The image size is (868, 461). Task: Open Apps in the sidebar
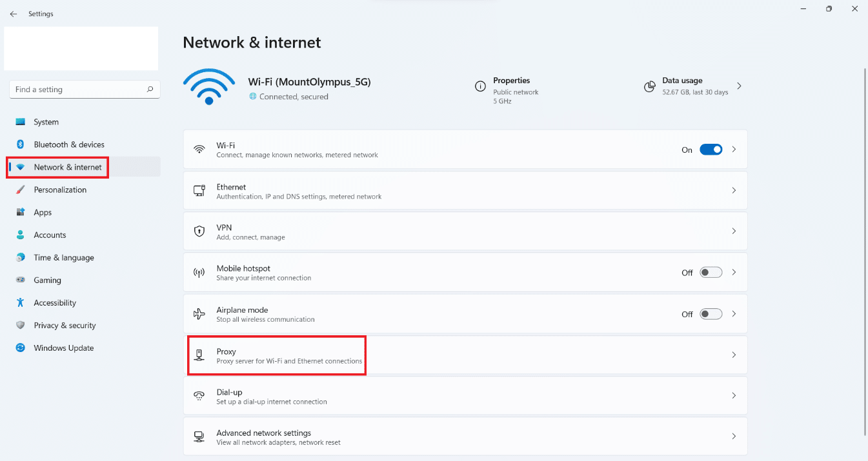tap(43, 213)
